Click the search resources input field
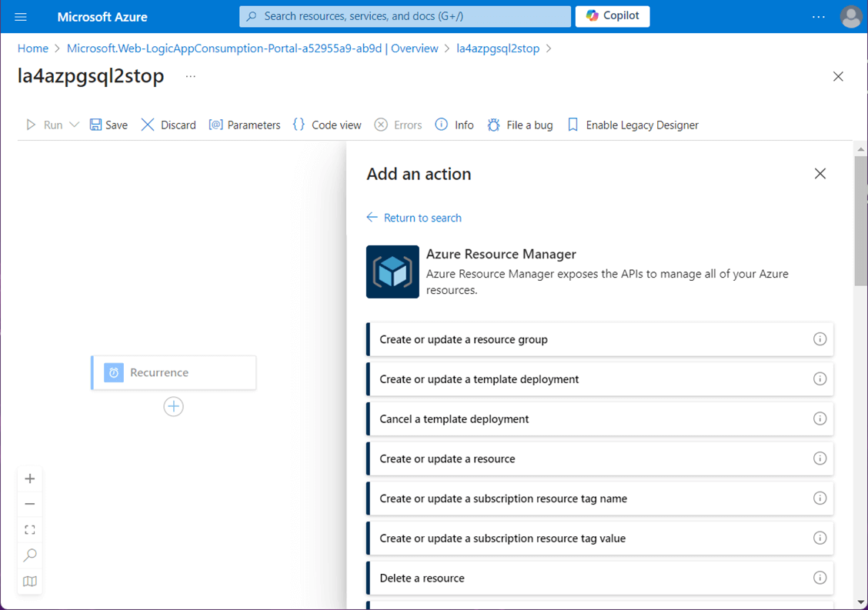Screen dimensions: 868x610 (x=405, y=16)
